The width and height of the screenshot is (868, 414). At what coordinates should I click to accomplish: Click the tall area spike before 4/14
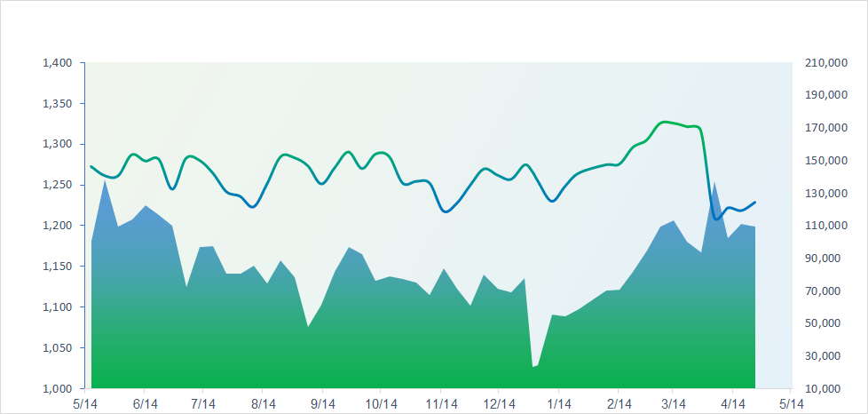714,183
